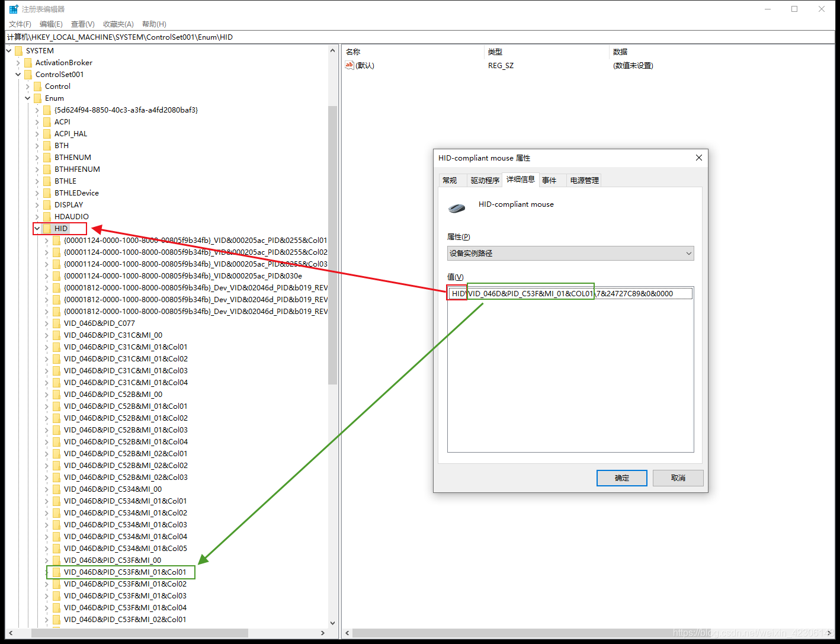This screenshot has width=840, height=644.
Task: Expand the VID_046D&PID_C077 node
Action: (x=46, y=323)
